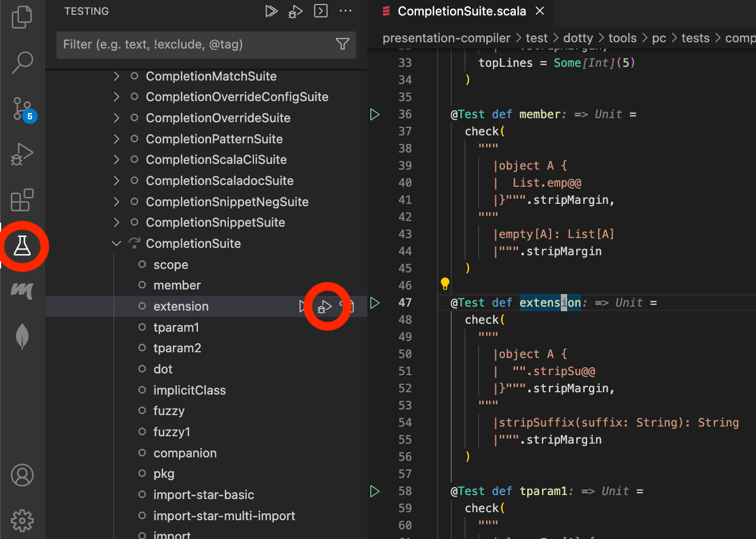This screenshot has width=756, height=539.
Task: Debug the extension test via bug icon
Action: pos(324,307)
